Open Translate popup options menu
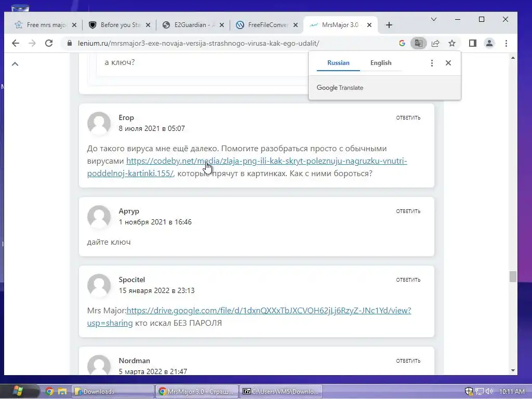This screenshot has height=399, width=532. [432, 63]
